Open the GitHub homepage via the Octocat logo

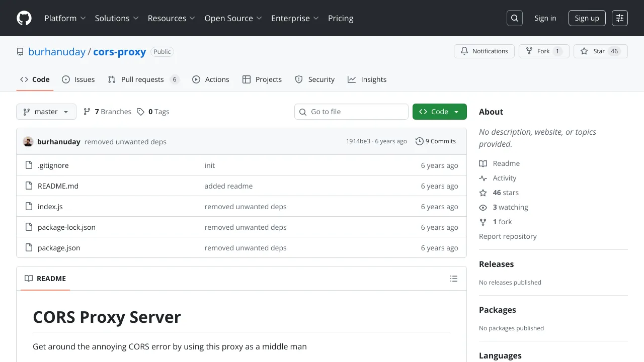pos(24,18)
